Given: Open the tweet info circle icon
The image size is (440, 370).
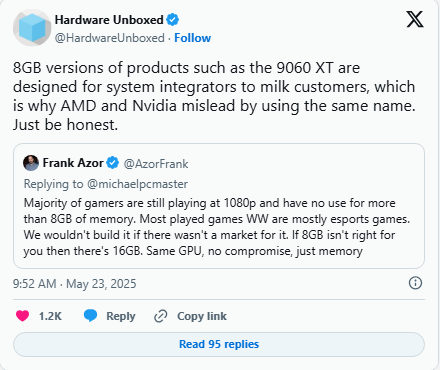Looking at the screenshot, I should (415, 283).
